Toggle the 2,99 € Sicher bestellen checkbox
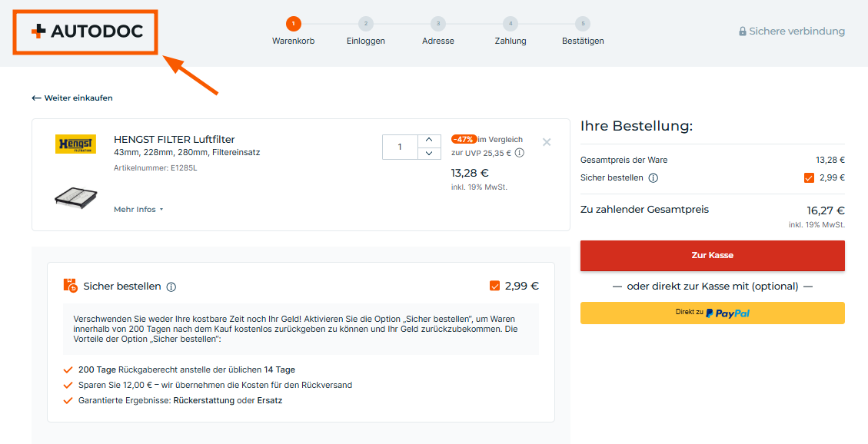 (x=494, y=287)
